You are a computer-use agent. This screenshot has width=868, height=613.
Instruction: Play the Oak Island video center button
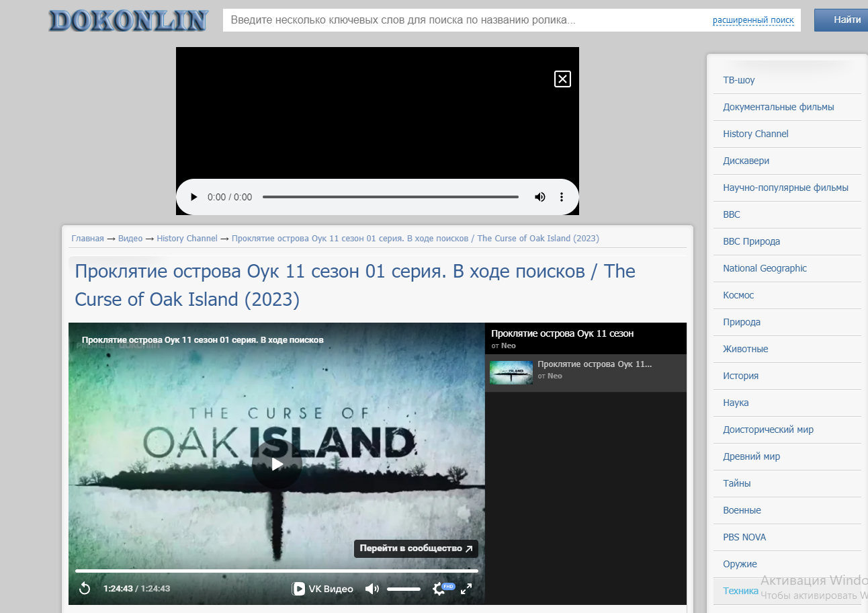coord(277,464)
